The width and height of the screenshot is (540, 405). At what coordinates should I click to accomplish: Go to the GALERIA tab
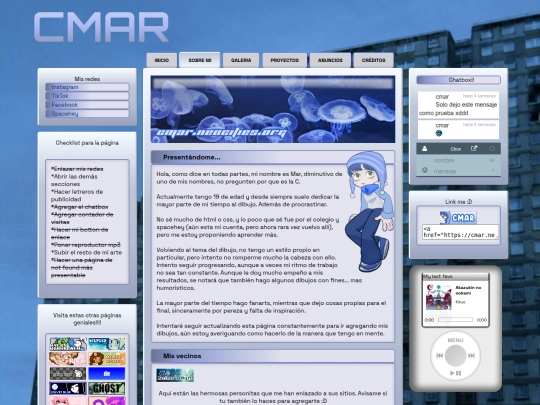point(241,60)
